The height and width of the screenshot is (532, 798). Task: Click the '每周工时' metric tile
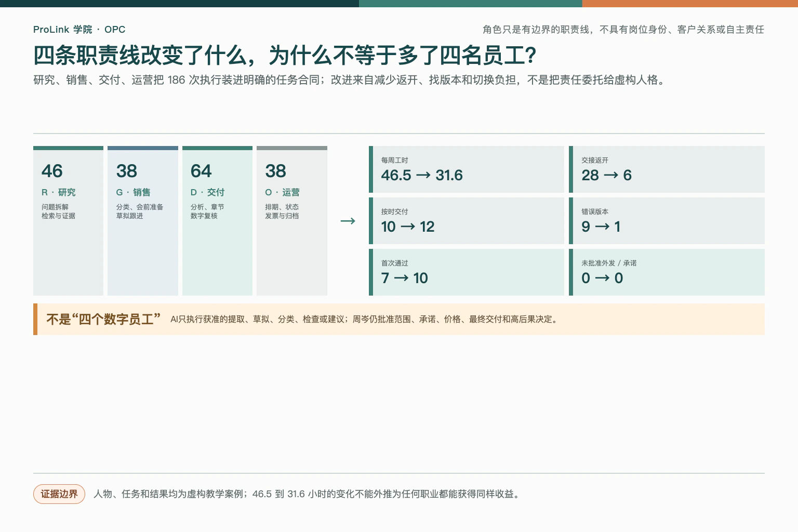(467, 169)
